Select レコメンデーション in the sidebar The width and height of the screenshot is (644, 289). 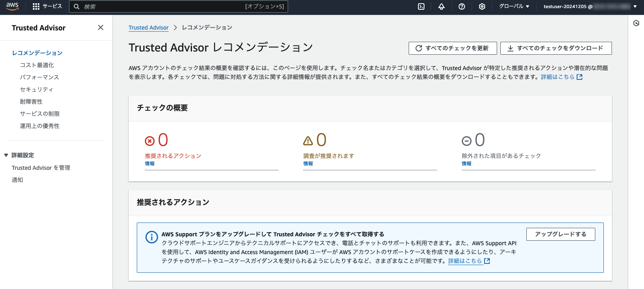[x=37, y=53]
